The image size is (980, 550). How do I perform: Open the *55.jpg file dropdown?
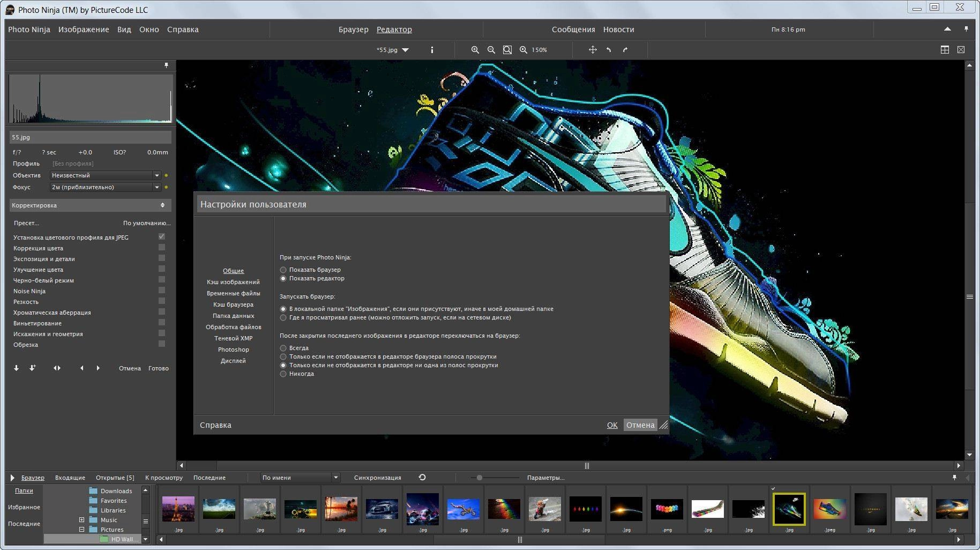(x=393, y=50)
